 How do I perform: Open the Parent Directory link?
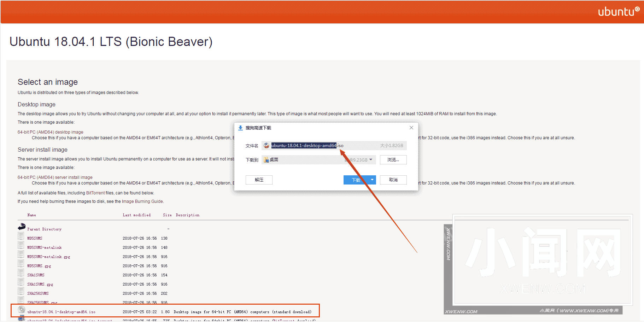(45, 229)
